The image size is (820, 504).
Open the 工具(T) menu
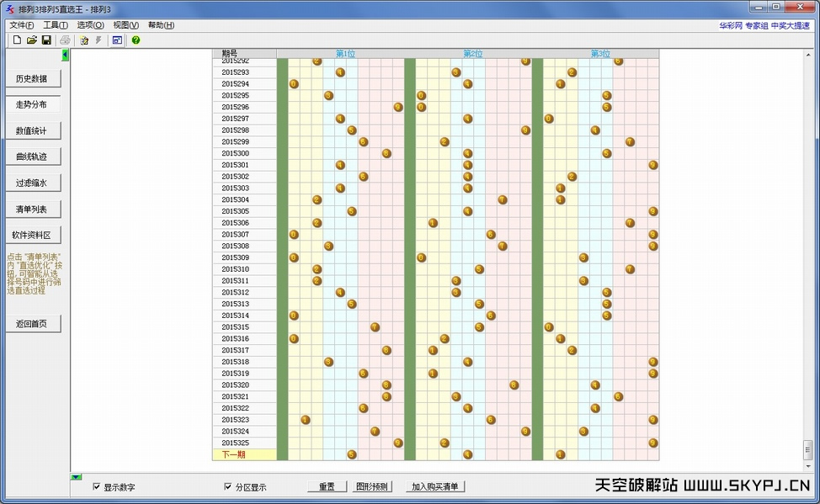click(x=56, y=25)
